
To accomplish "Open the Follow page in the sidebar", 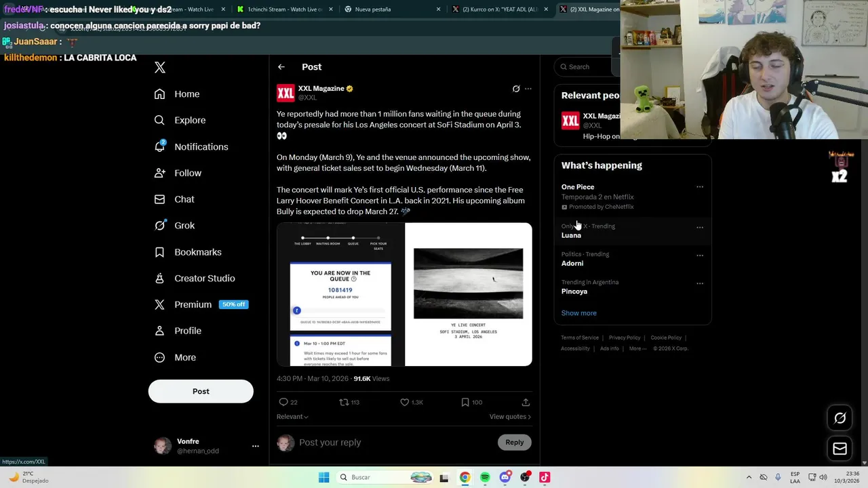I will [x=178, y=173].
